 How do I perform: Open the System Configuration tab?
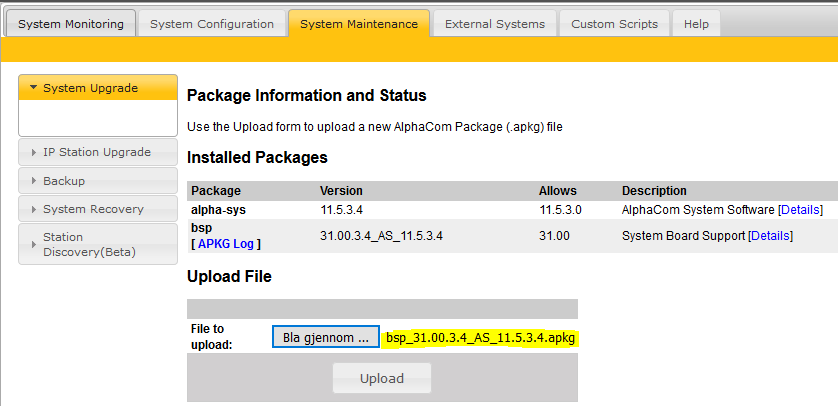click(211, 24)
